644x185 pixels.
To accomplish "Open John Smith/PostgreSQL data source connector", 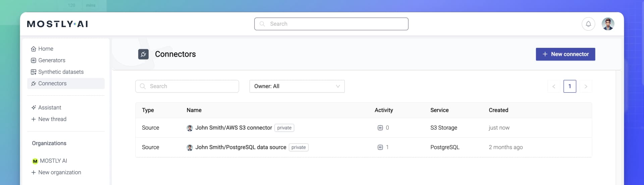I will pos(240,147).
